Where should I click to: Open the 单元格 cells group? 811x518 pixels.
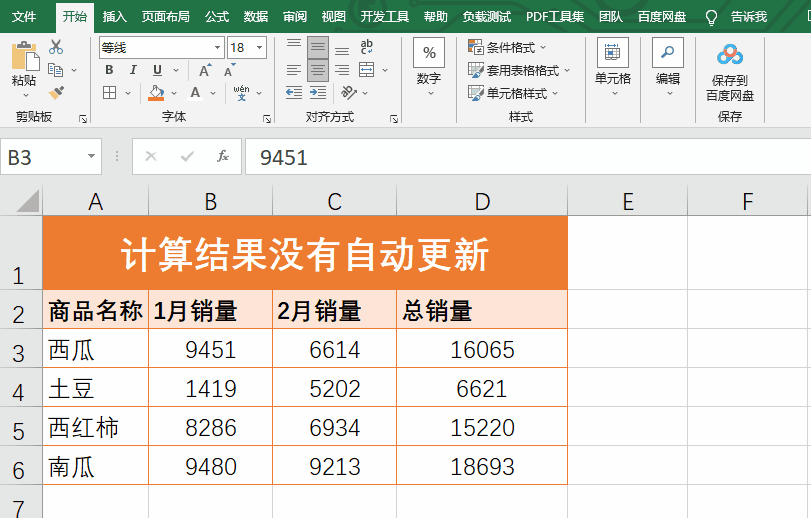tap(613, 67)
